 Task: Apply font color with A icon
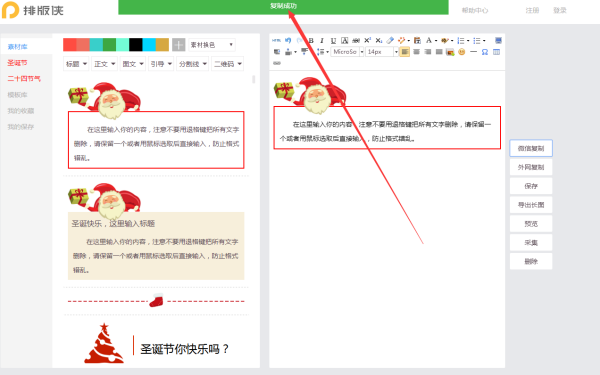[429, 41]
